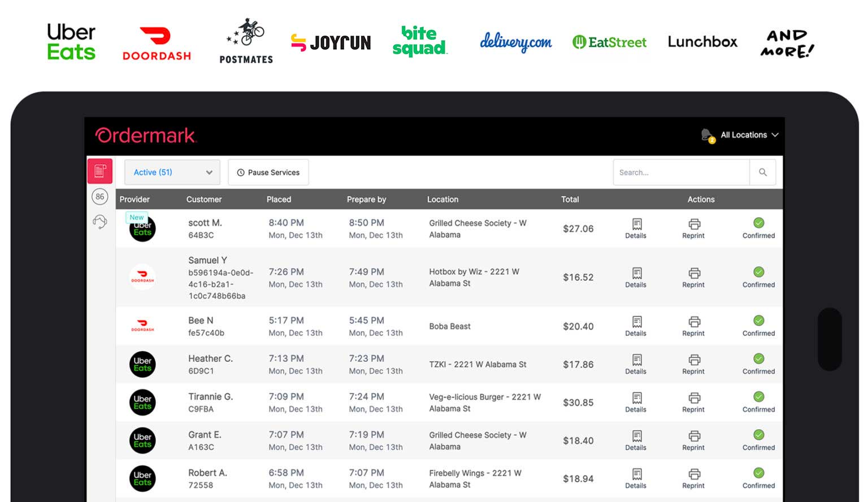Reprint Heather C. order ticket
Screen dimensions: 868x502
(694, 364)
